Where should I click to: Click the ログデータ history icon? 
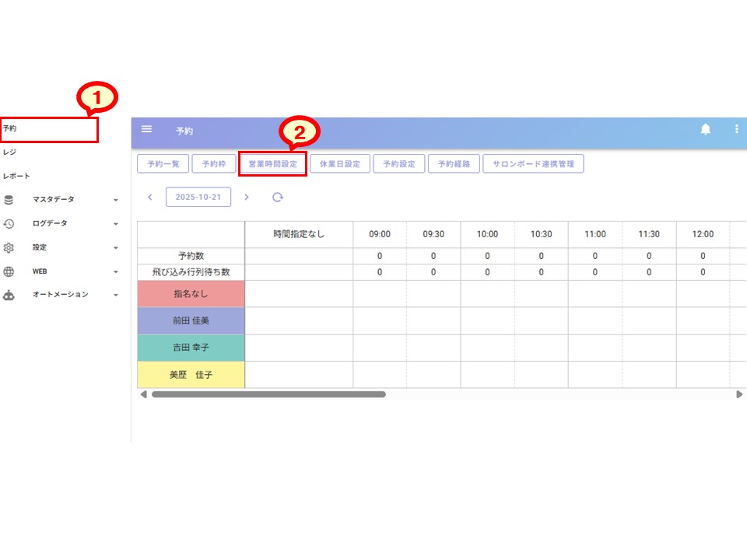pos(9,224)
